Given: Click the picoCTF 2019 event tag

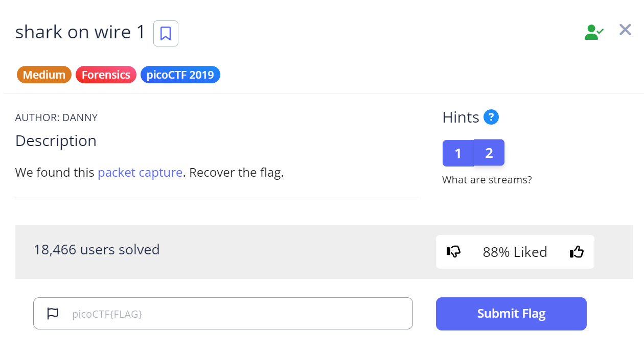Looking at the screenshot, I should click(x=180, y=75).
